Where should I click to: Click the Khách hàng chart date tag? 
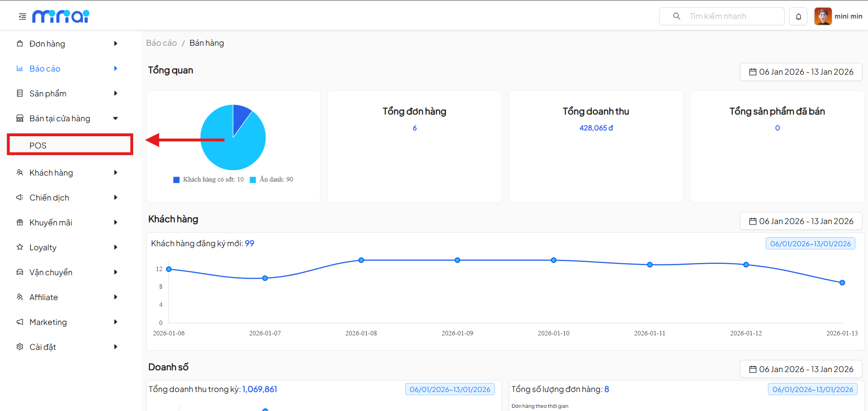(810, 244)
